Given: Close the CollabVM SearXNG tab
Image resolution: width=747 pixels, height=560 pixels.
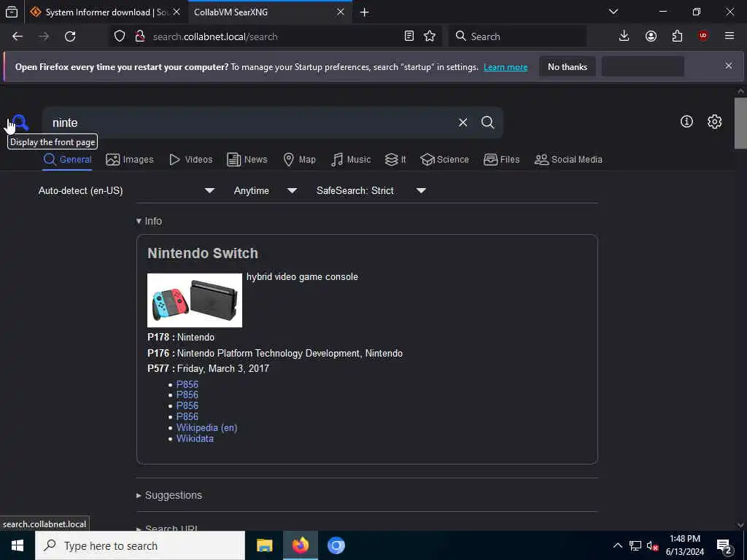Looking at the screenshot, I should coord(341,12).
